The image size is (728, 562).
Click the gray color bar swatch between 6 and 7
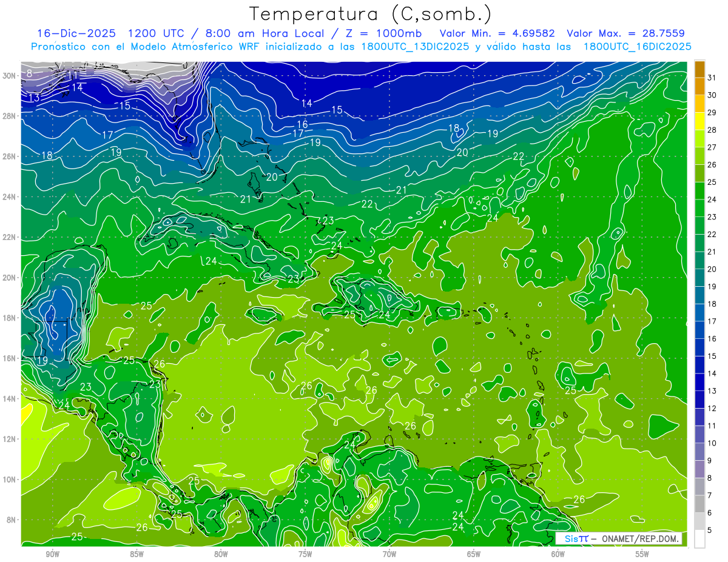[699, 504]
